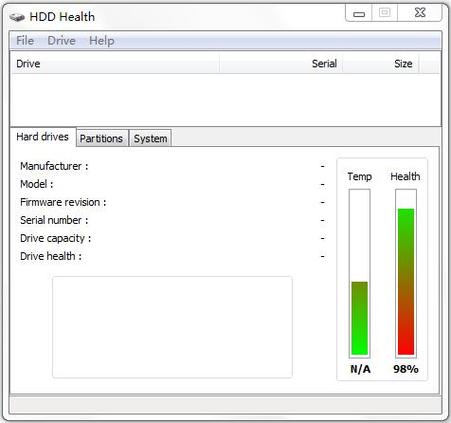Open the Drive menu
451x423 pixels.
[62, 41]
